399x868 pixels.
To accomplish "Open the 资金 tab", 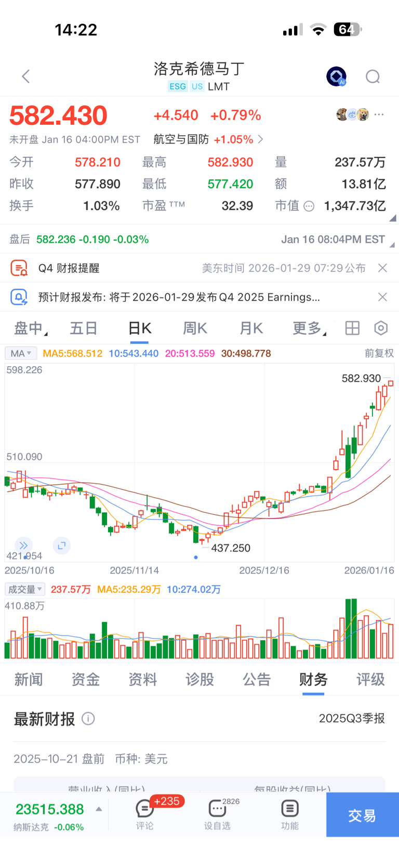I will point(86,679).
